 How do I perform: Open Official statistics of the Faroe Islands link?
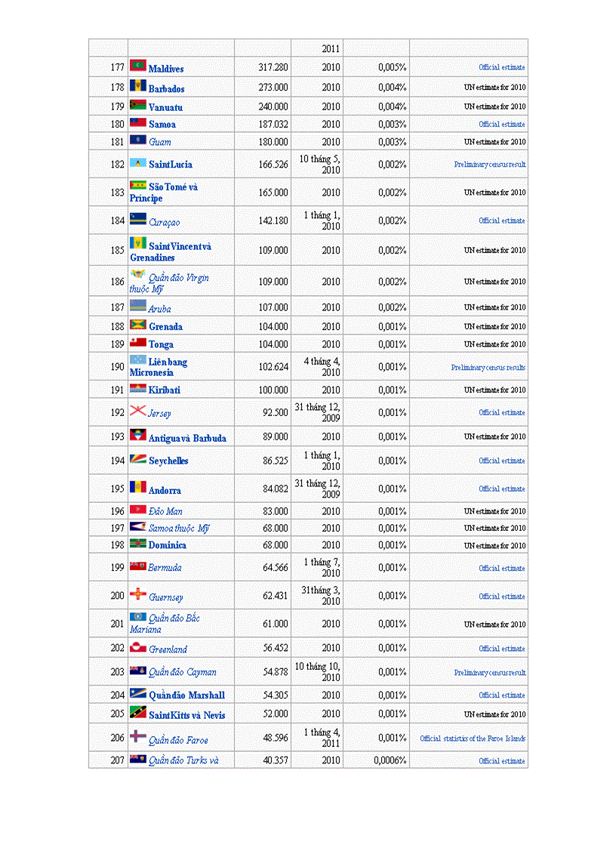[x=473, y=739]
